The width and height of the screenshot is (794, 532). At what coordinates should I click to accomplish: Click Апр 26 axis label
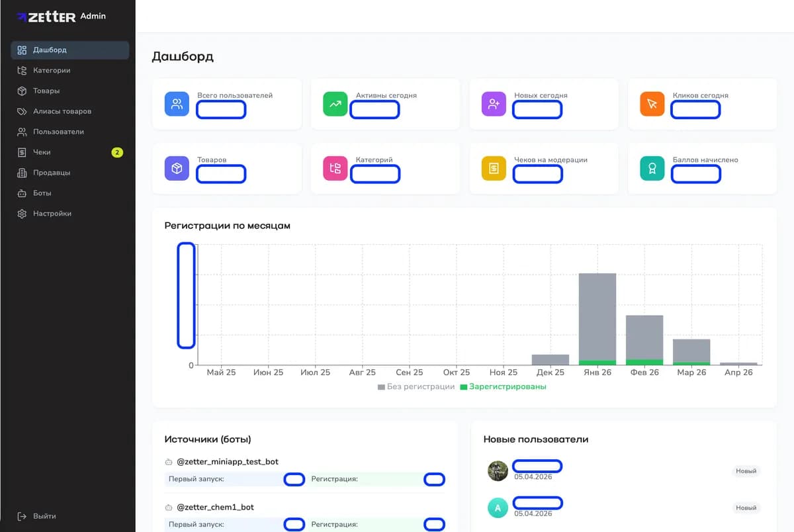[x=738, y=373]
